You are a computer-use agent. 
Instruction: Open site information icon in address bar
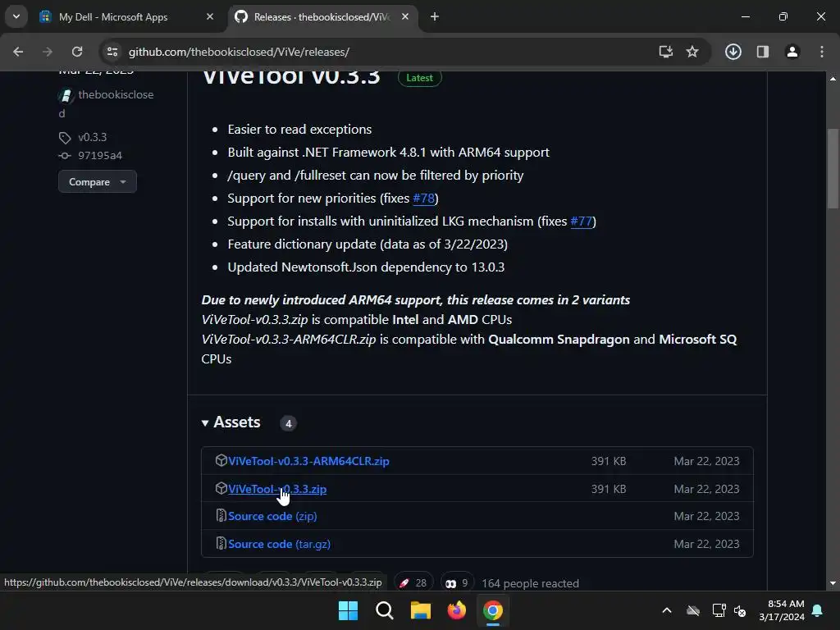(112, 52)
